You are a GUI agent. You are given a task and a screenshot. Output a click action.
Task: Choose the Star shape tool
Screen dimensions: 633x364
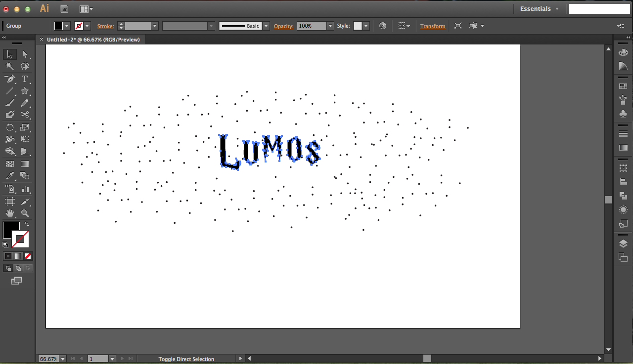25,91
